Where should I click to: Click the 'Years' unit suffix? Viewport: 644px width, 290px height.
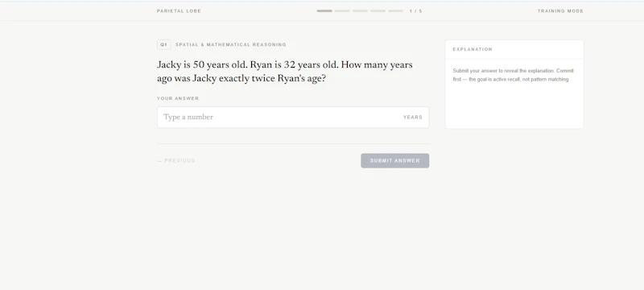point(413,117)
